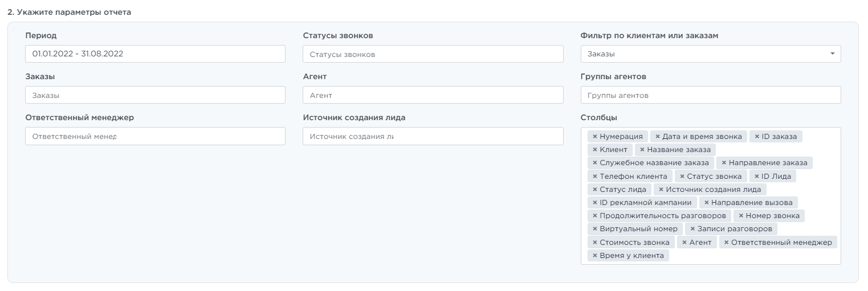The width and height of the screenshot is (868, 291).
Task: Remove the Агент column tag
Action: point(684,243)
